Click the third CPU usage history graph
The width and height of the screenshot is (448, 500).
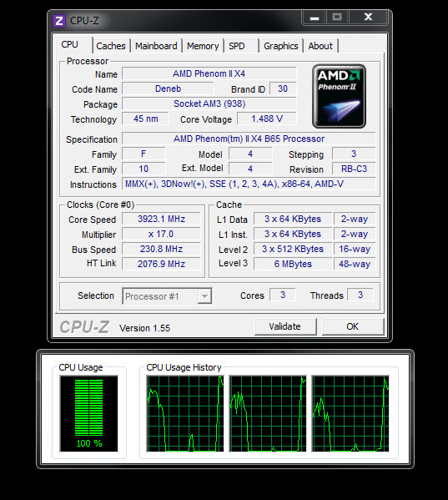point(350,413)
